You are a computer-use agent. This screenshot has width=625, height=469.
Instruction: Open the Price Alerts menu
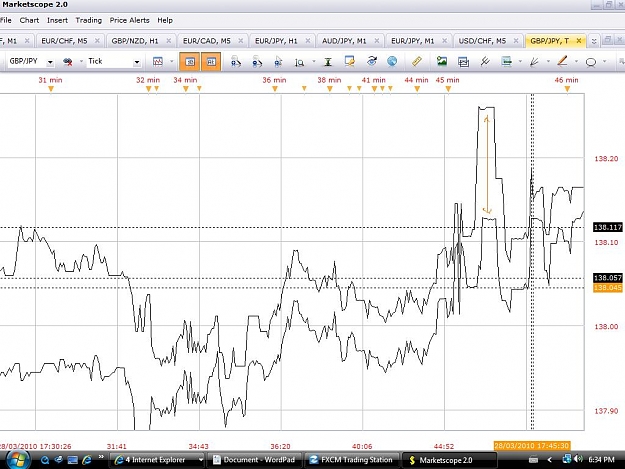[130, 20]
